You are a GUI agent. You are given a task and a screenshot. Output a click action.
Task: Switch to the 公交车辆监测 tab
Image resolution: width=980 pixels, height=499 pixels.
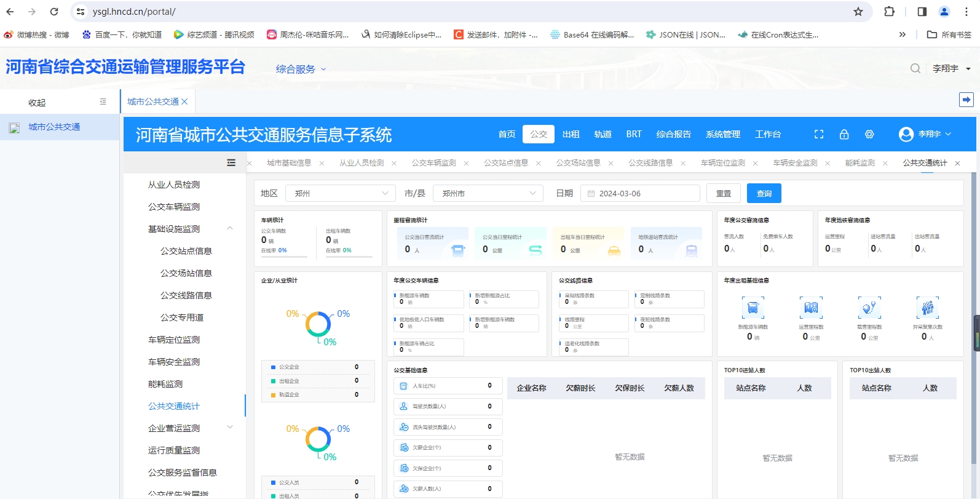click(434, 163)
